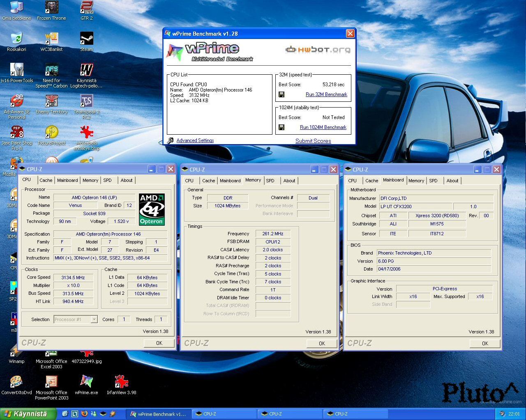Click BIOS date field 04/17/2006
The image size is (526, 420).
(x=434, y=269)
